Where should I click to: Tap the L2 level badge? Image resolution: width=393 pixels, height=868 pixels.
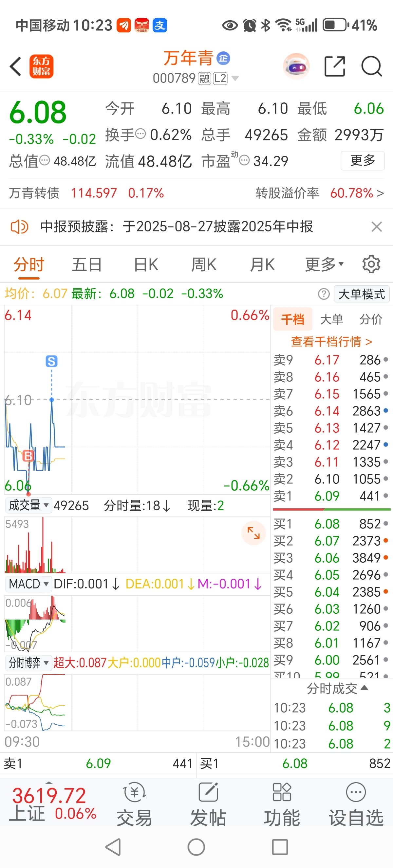click(220, 79)
